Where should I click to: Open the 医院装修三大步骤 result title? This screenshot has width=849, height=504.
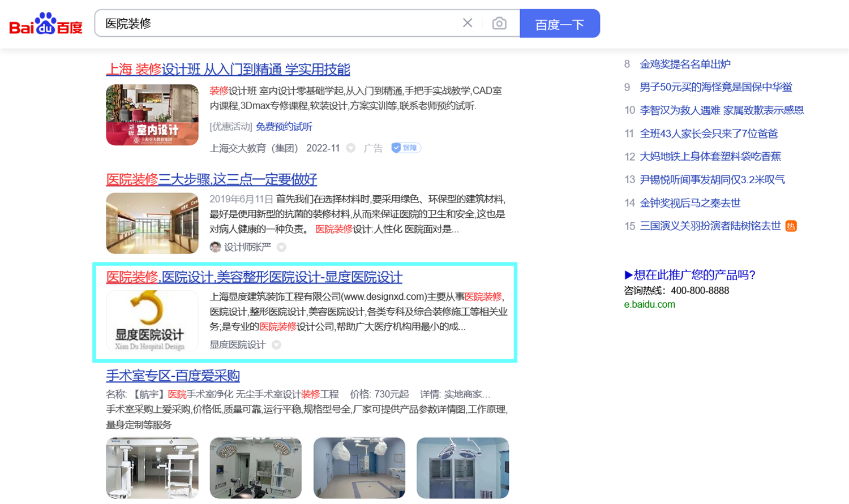pos(212,179)
